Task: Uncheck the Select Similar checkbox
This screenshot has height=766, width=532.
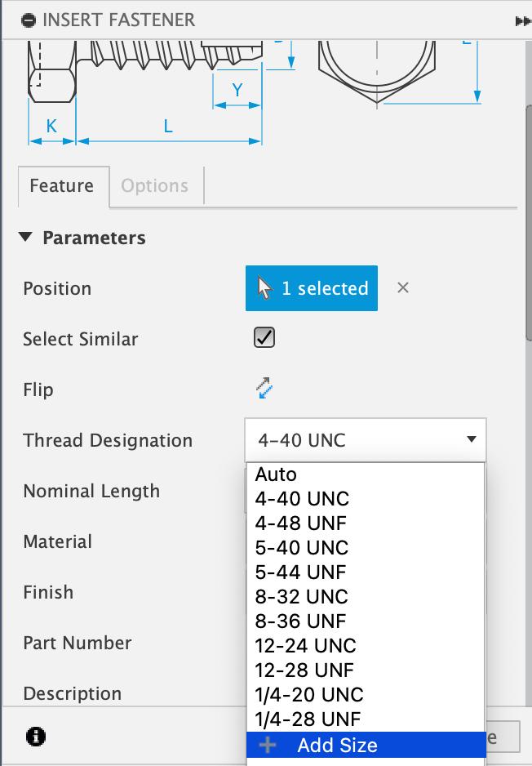Action: [264, 337]
